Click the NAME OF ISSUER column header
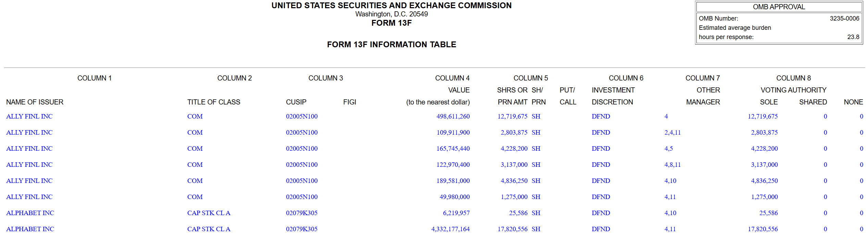This screenshot has width=868, height=236. (x=35, y=102)
